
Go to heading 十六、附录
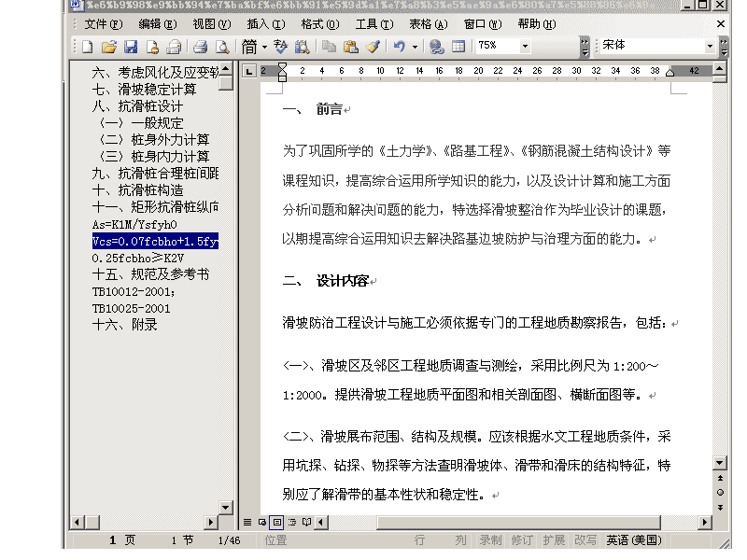tap(124, 325)
